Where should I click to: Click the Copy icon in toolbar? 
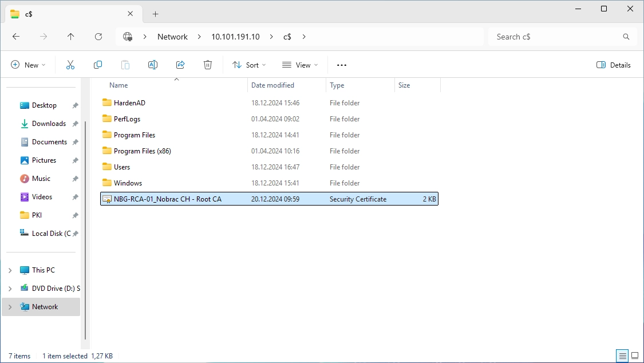click(98, 65)
